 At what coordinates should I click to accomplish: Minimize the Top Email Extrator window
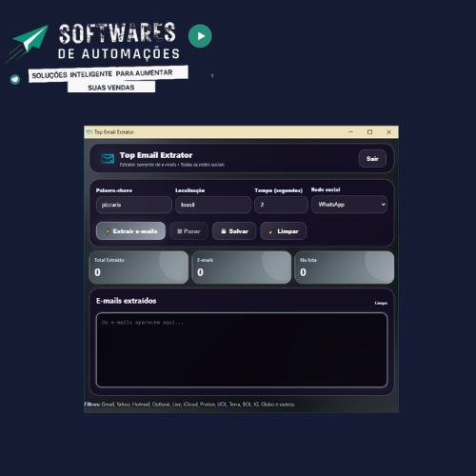350,132
